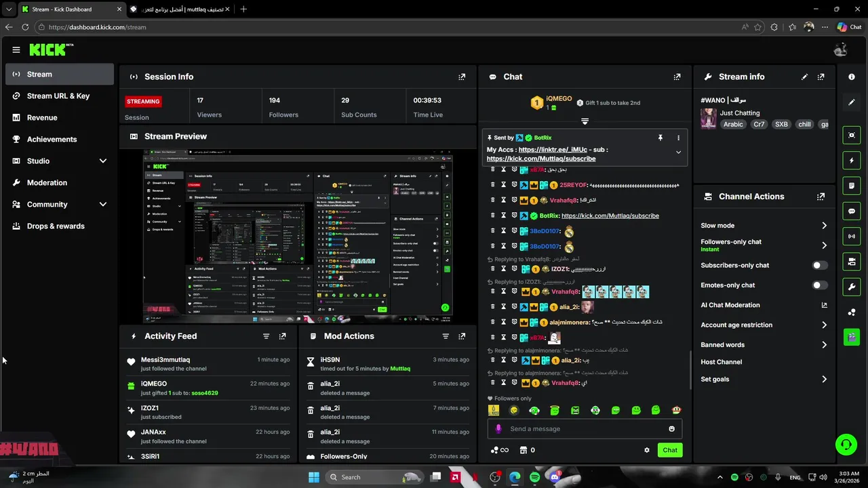Pop out the Channel Actions panel
Image resolution: width=868 pixels, height=488 pixels.
(821, 197)
